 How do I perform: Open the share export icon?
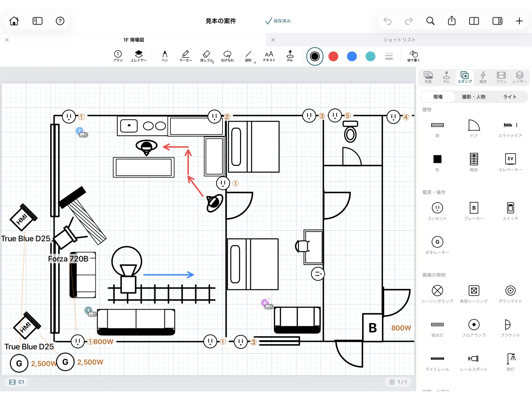452,21
